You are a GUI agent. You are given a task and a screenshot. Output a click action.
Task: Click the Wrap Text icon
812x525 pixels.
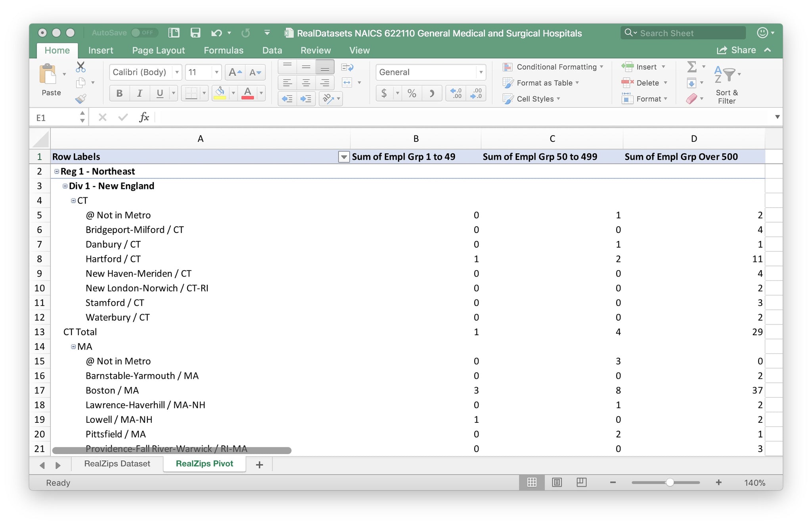click(347, 67)
